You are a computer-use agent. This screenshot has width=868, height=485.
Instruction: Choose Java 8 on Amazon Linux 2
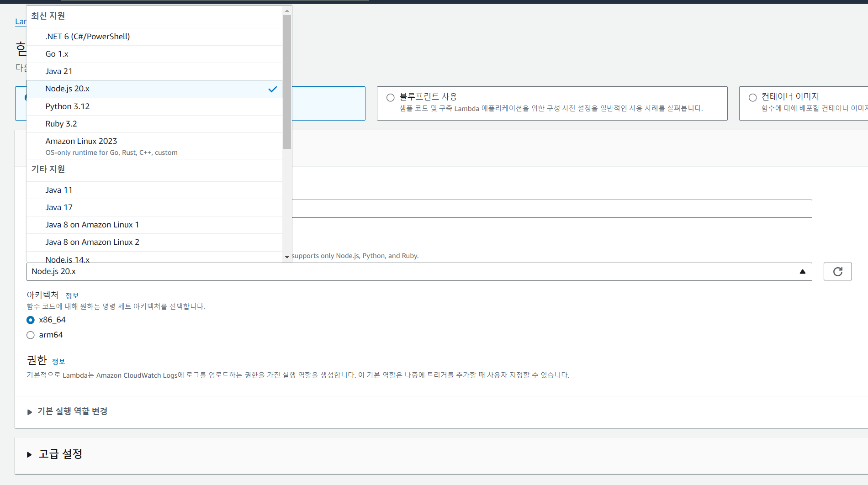coord(154,242)
